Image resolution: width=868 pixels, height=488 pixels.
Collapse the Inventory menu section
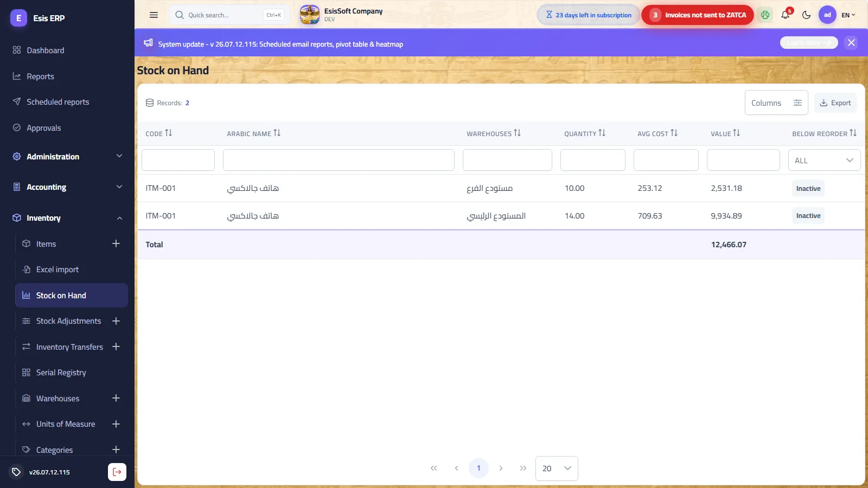coord(67,218)
